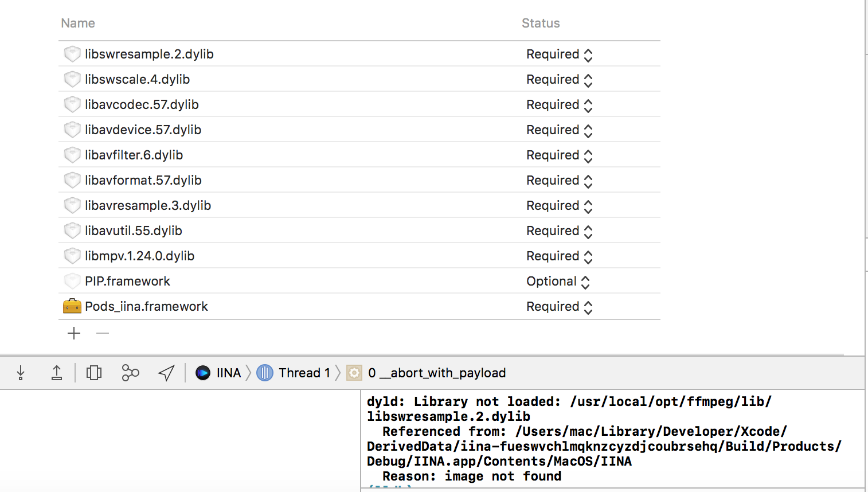868x492 pixels.
Task: Open Optional status popup for PIP.framework
Action: (x=558, y=282)
